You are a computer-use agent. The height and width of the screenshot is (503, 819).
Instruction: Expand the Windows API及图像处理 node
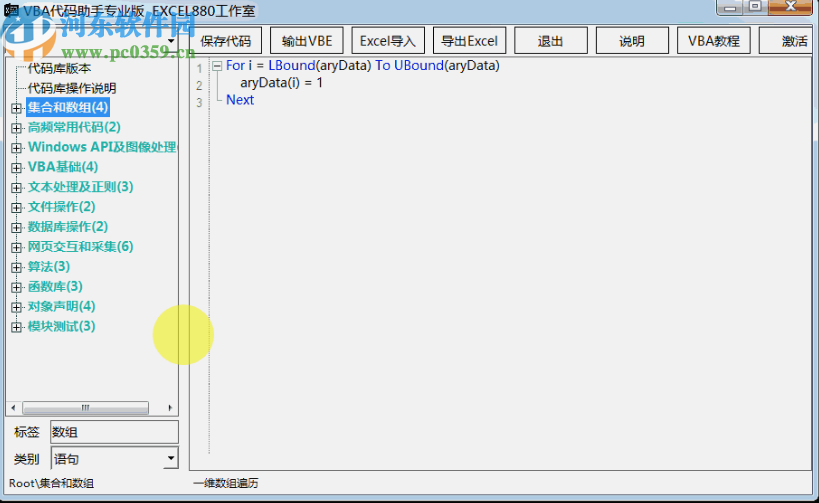point(16,148)
